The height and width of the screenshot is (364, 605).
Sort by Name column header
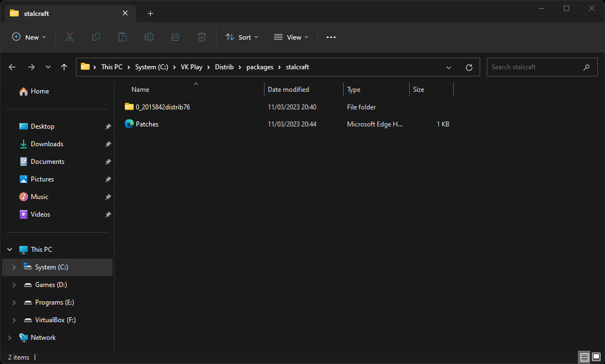(140, 90)
